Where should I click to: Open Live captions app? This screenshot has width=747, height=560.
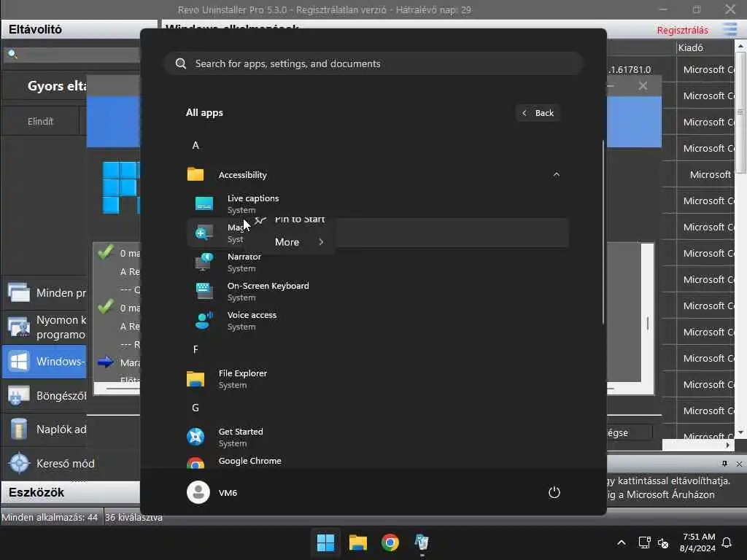(x=377, y=204)
